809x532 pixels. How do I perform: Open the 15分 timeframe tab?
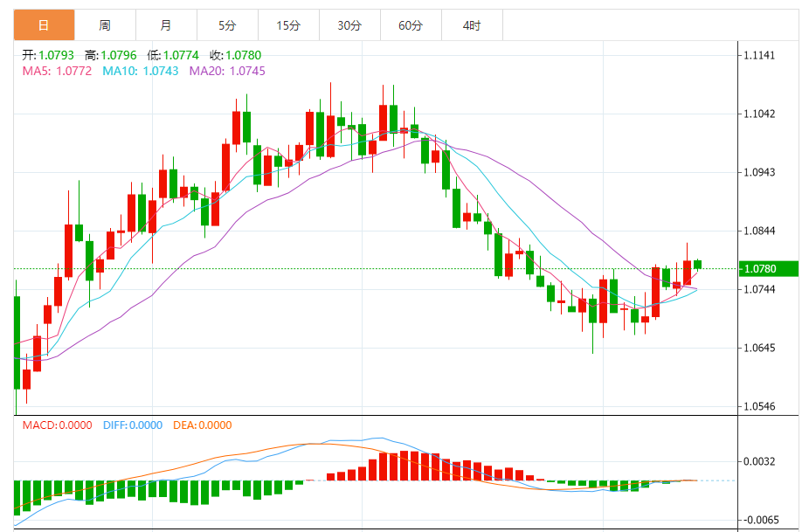288,24
